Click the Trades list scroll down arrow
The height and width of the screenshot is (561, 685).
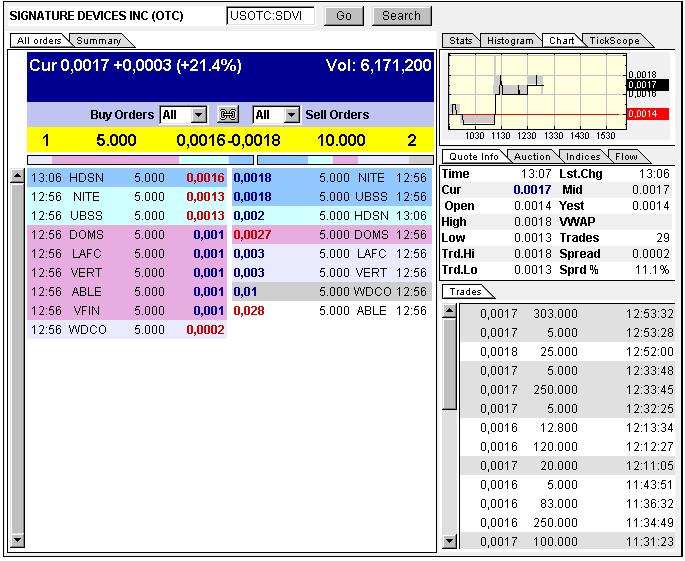450,541
